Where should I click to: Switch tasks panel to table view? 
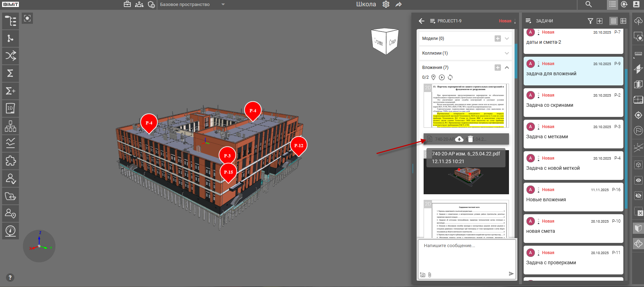click(x=623, y=21)
